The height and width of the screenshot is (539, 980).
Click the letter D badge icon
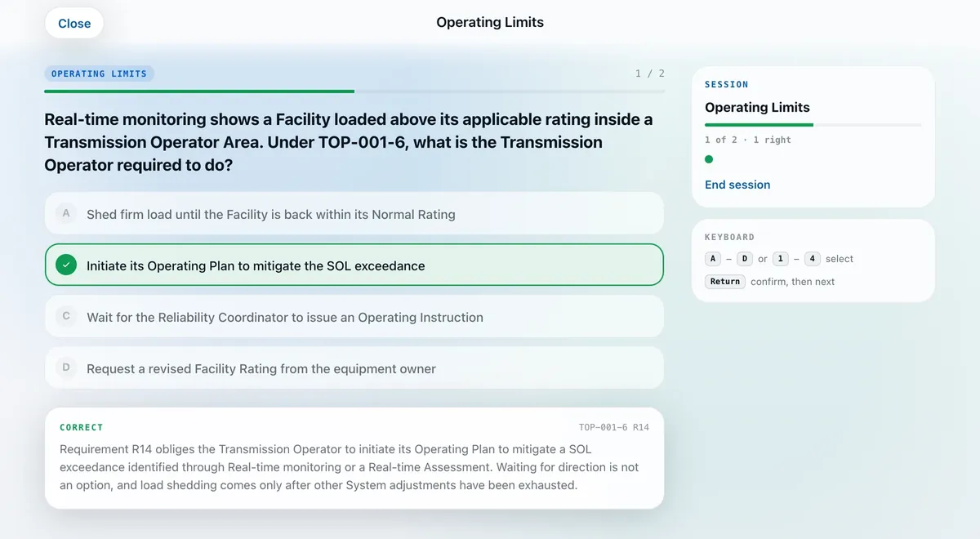(x=66, y=367)
